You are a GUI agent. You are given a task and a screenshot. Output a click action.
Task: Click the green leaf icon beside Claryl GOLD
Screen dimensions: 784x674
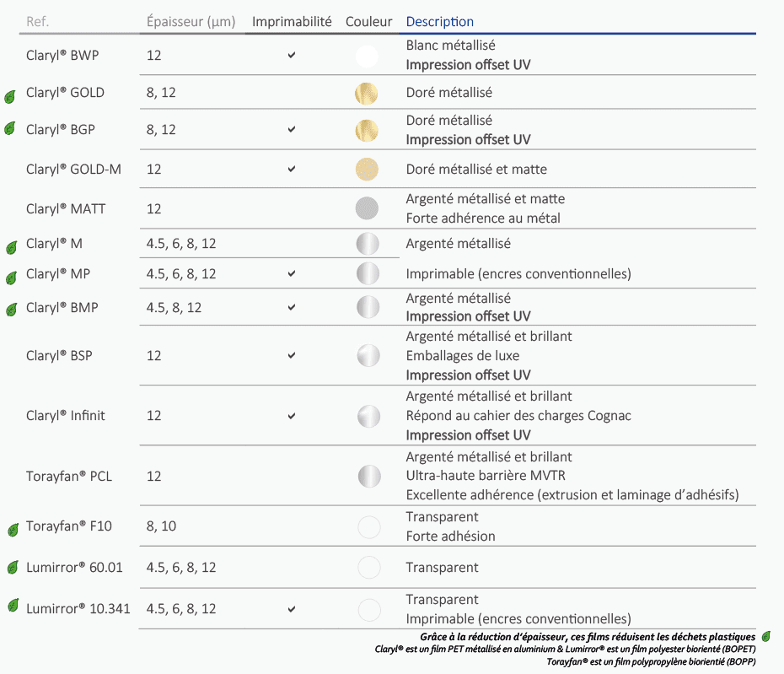point(10,96)
